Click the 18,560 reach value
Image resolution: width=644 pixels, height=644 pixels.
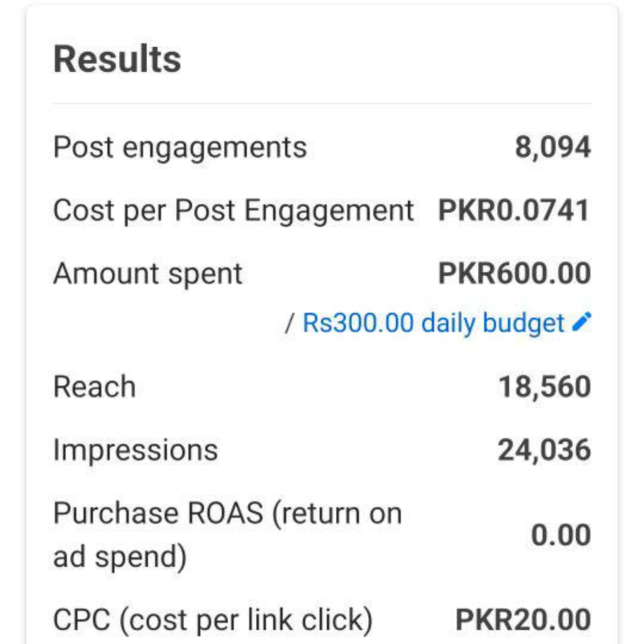[x=545, y=387]
